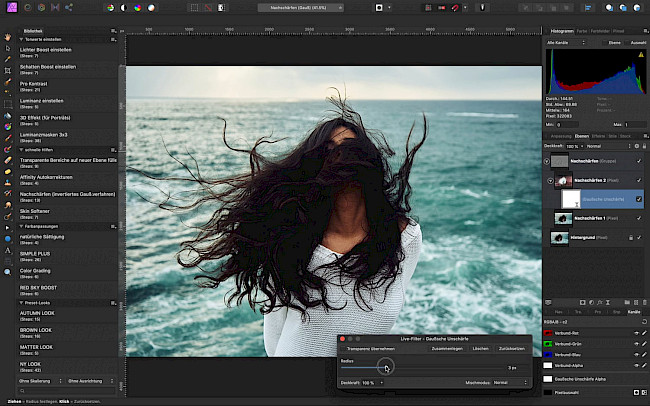650x406 pixels.
Task: Uncheck visibility of the Gaußsche Unschärfe layer
Action: [639, 199]
